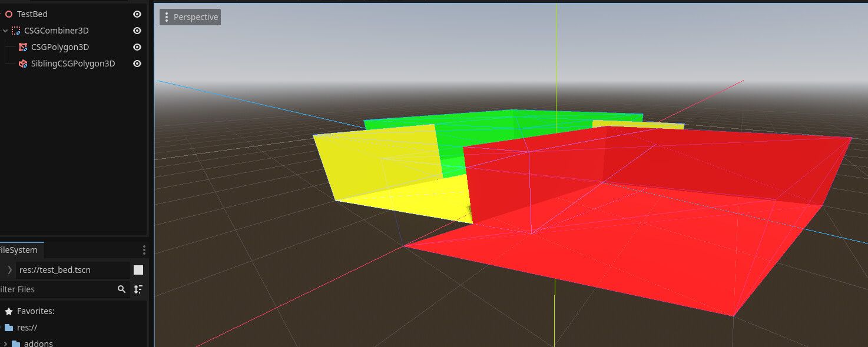Open the Perspective viewport menu
This screenshot has width=868, height=347.
190,17
